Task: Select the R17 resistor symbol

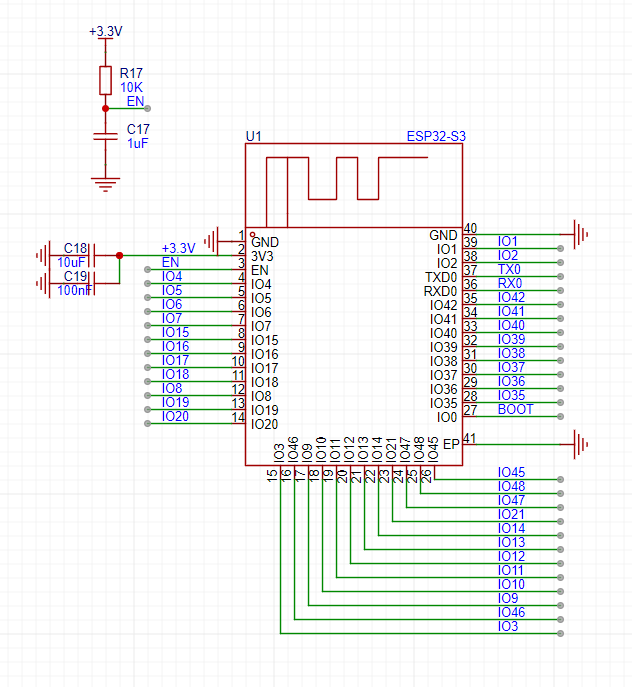Action: click(x=105, y=80)
